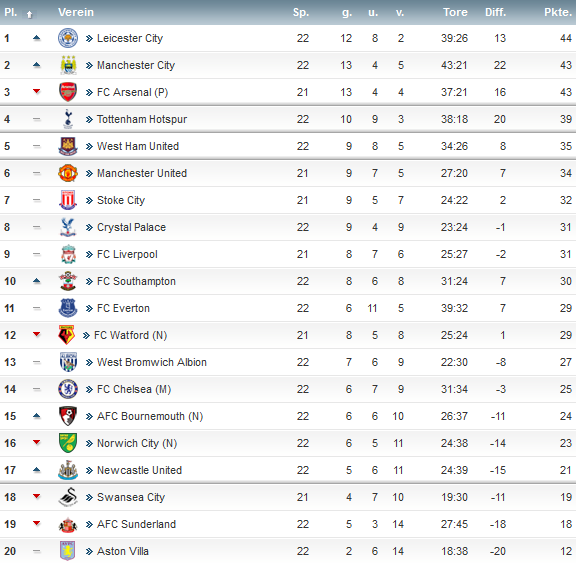Open the FC Liverpool team link
Viewport: 576px width, 563px height.
pos(127,254)
